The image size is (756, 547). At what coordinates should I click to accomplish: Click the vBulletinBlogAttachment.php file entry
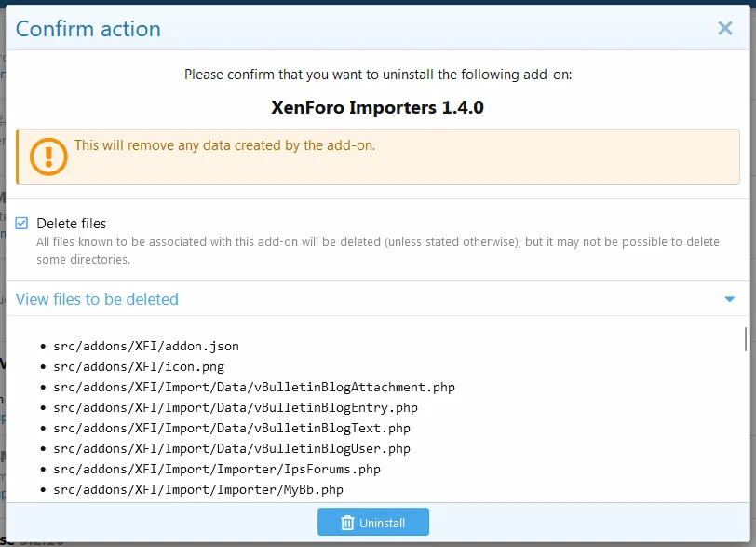point(253,387)
